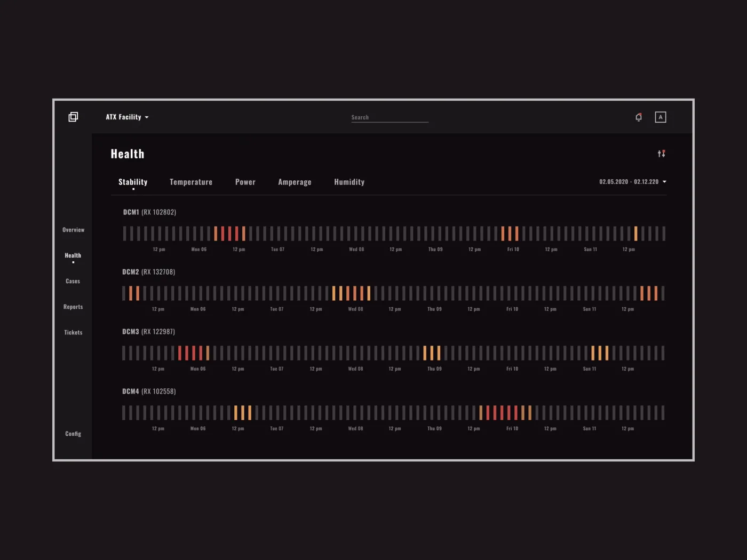
Task: Click the DCM4 (RX 102558) label
Action: (x=149, y=391)
